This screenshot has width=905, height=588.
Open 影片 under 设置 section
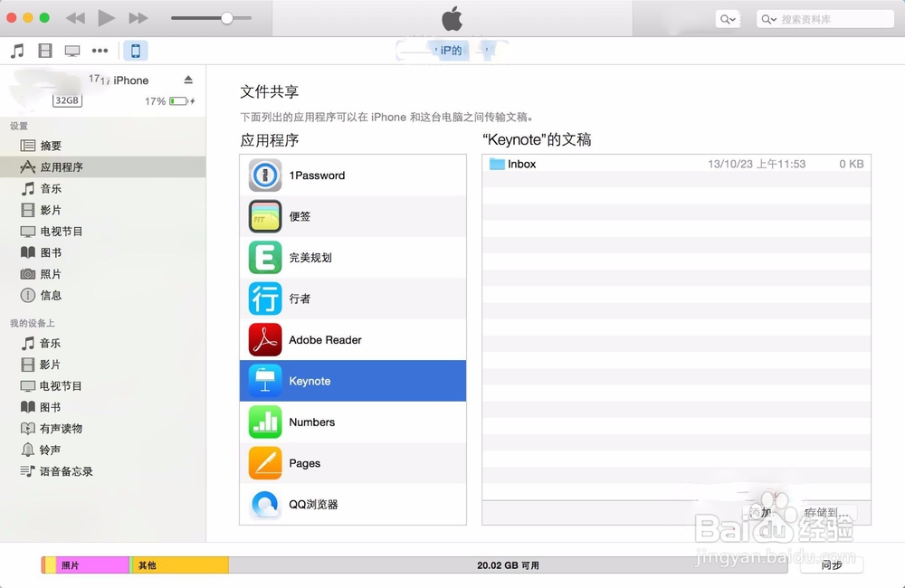(103, 210)
